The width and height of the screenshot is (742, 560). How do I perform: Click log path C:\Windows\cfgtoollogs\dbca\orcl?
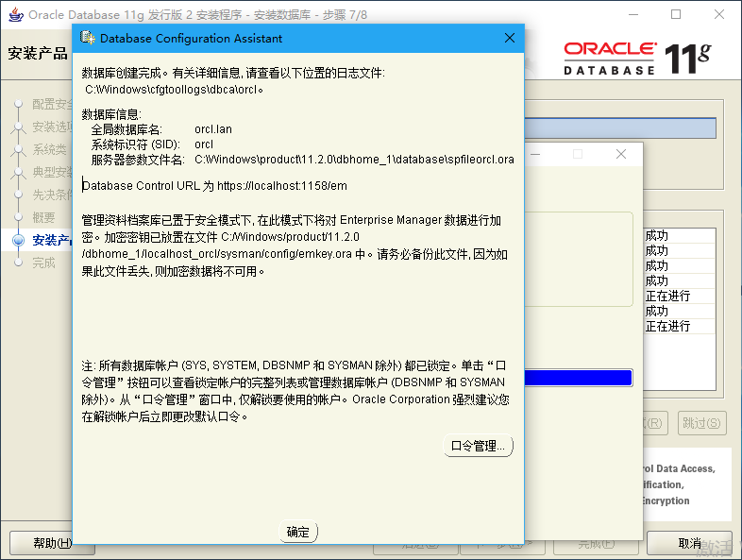174,90
